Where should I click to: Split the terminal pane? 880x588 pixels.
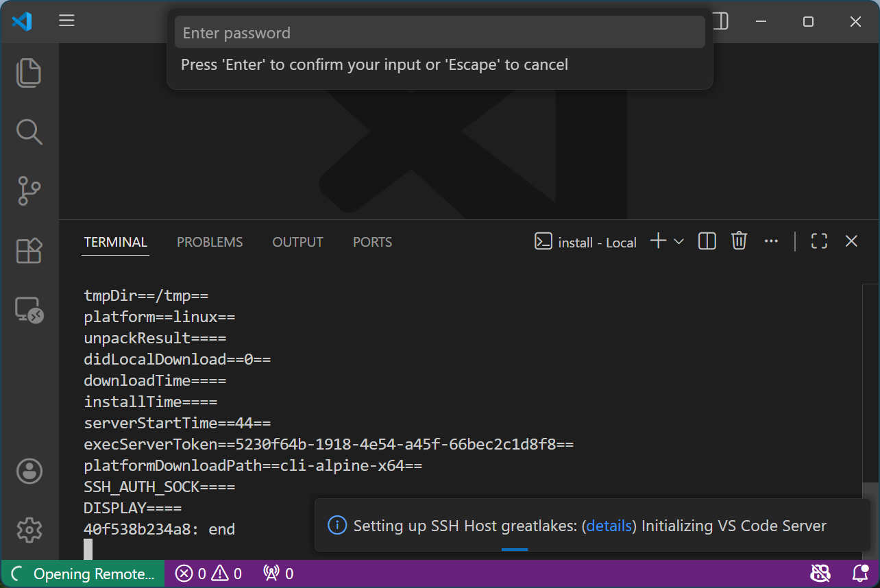tap(707, 241)
